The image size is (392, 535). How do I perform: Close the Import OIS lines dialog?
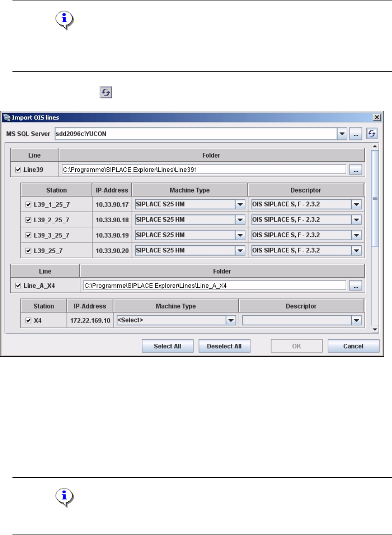[x=377, y=117]
